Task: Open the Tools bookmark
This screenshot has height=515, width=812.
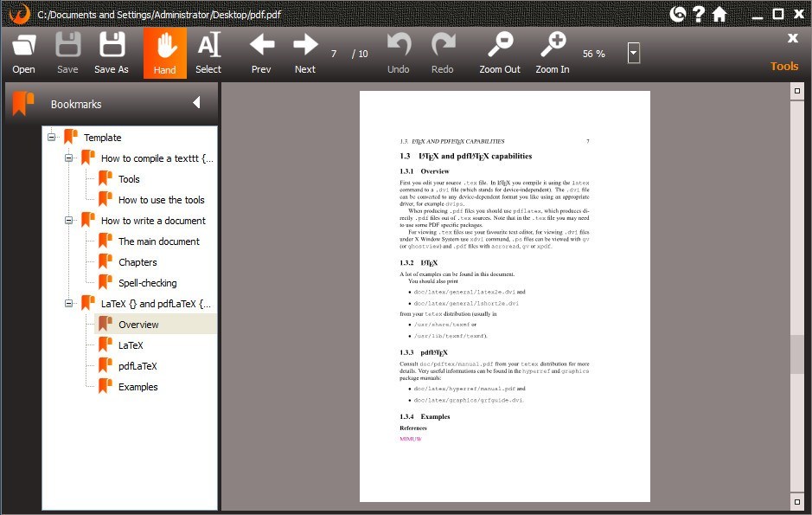Action: [129, 179]
